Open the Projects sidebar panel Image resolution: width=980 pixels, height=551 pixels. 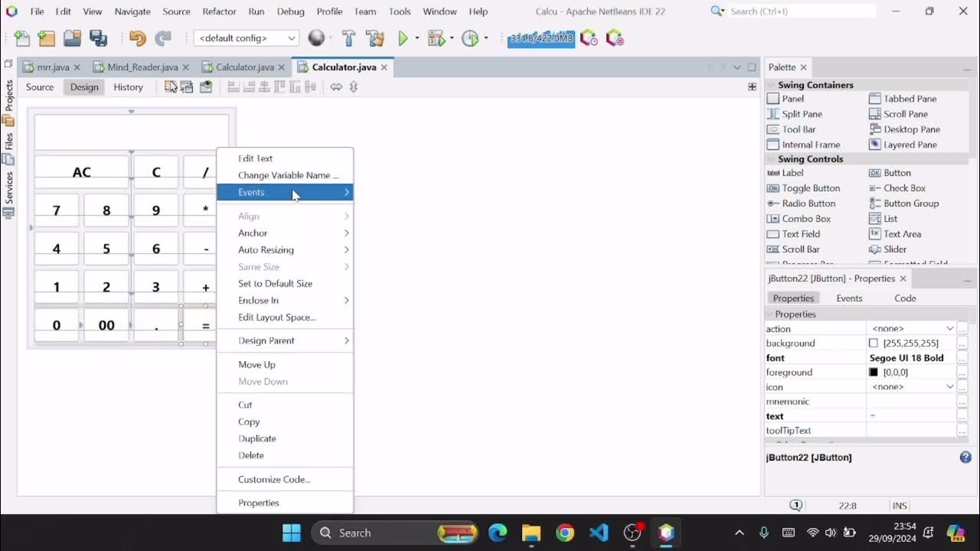pyautogui.click(x=9, y=103)
